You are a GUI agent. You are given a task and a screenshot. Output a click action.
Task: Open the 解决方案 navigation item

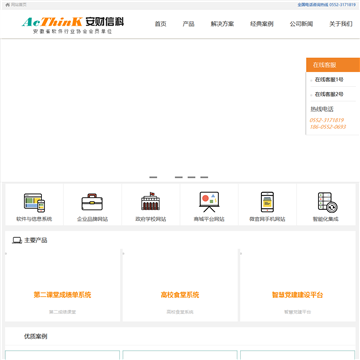tap(222, 24)
